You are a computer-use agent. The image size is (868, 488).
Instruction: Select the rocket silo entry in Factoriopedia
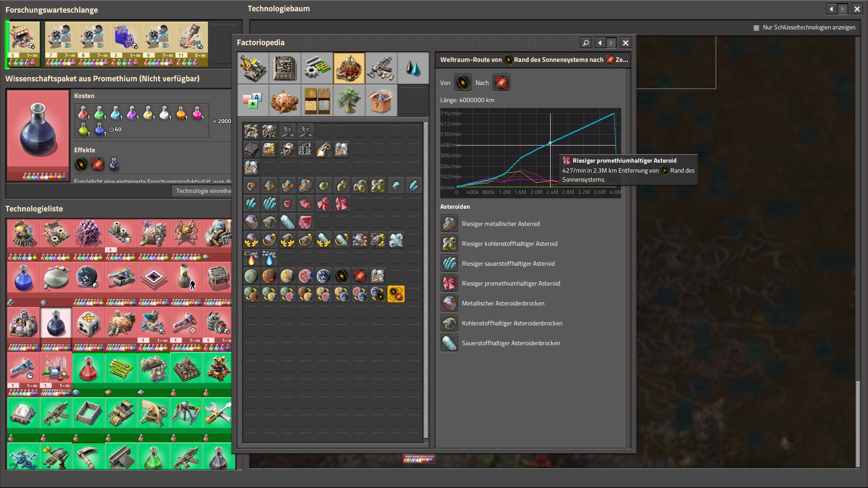click(251, 131)
